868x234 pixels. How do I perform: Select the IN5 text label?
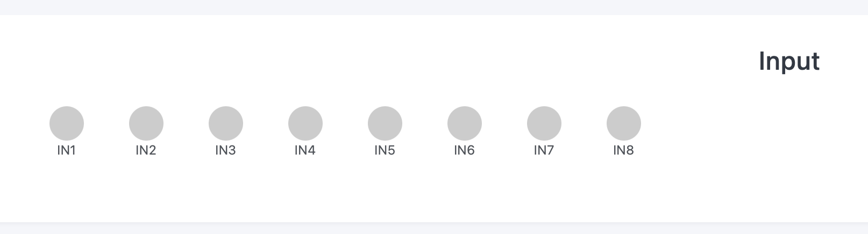pos(385,151)
